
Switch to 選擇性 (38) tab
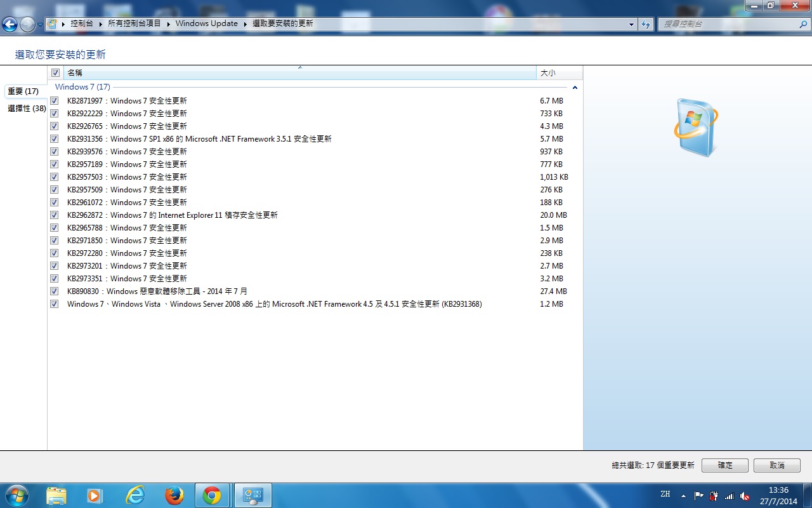click(x=26, y=109)
